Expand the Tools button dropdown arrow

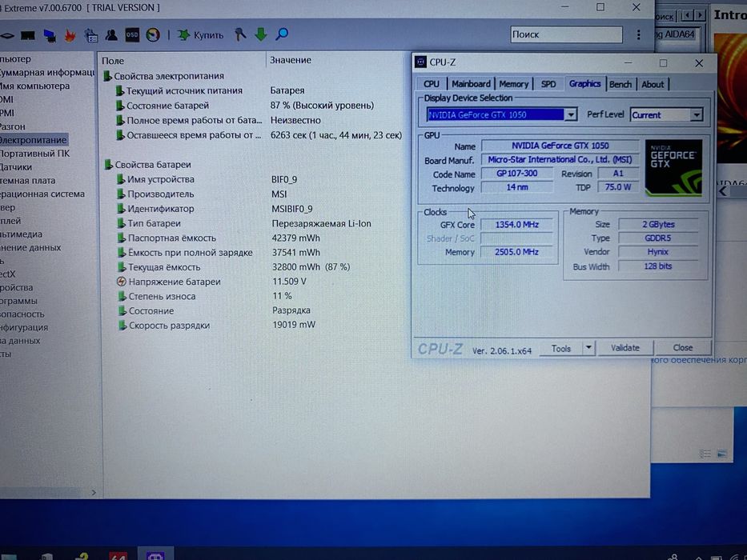(x=588, y=348)
